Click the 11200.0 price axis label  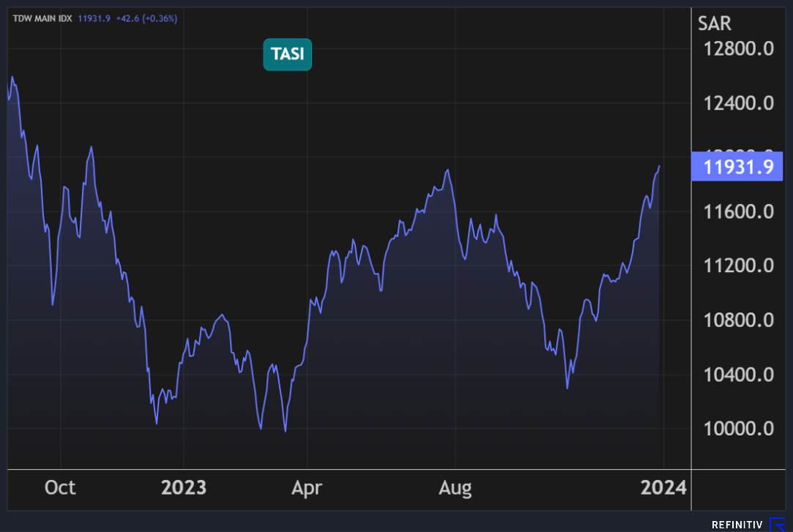click(x=737, y=266)
